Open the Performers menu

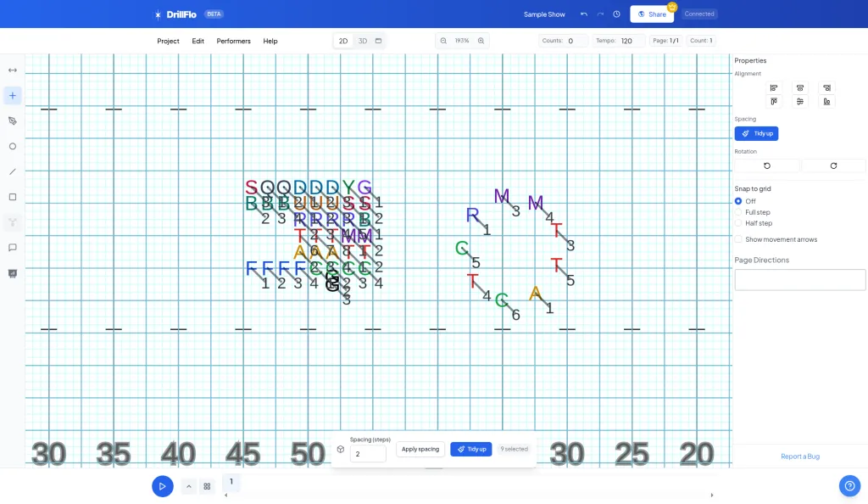point(234,41)
